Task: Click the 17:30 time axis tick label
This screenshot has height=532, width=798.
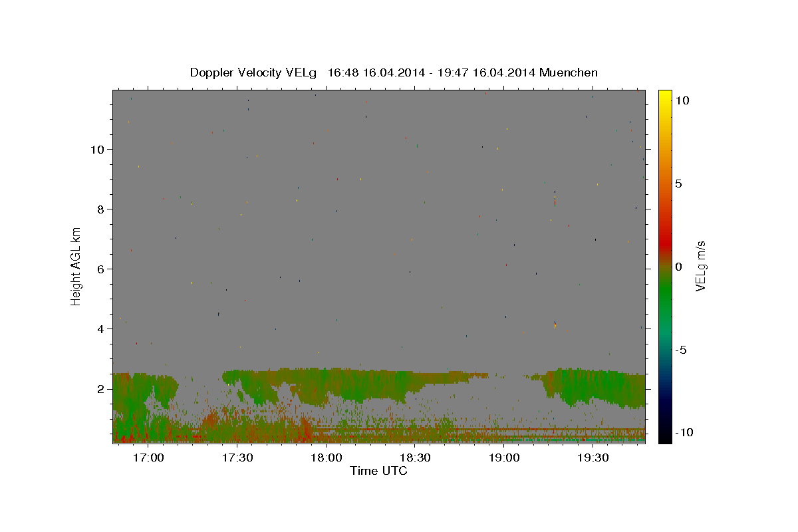Action: click(237, 458)
